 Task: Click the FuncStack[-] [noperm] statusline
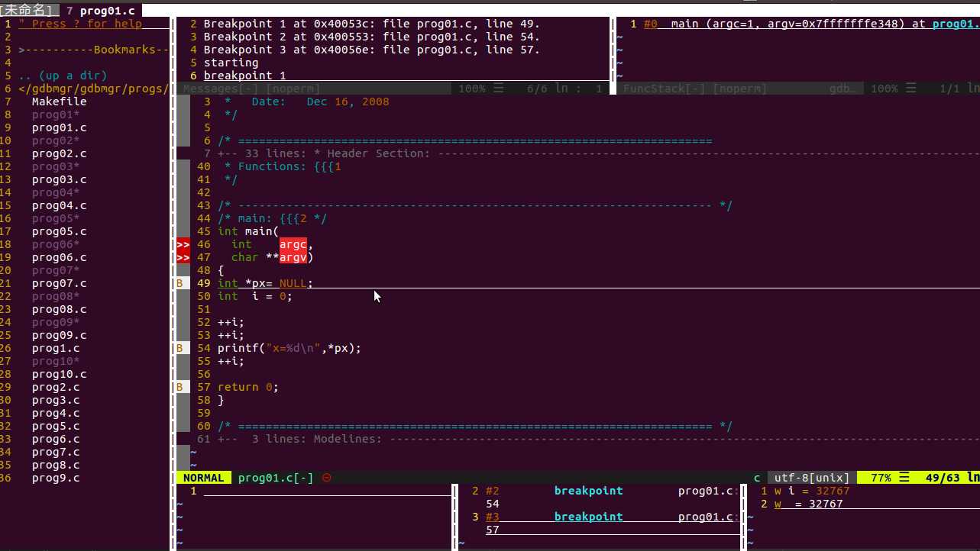coord(798,89)
